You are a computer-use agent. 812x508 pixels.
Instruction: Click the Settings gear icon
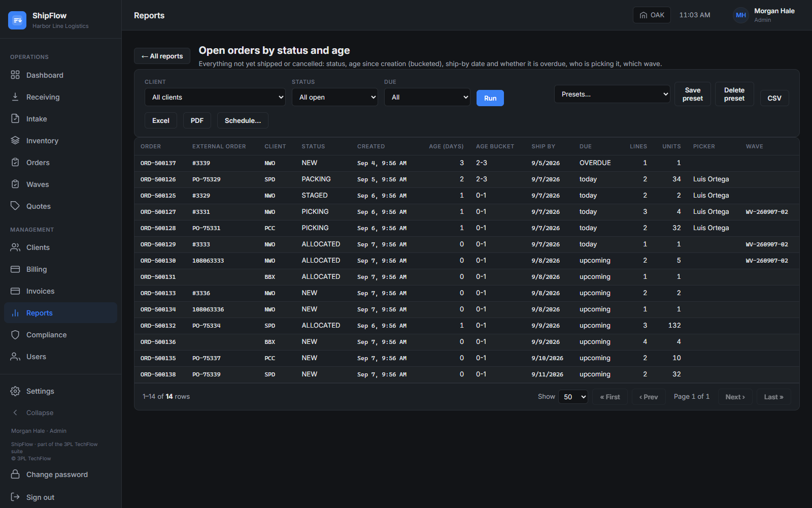click(x=15, y=391)
